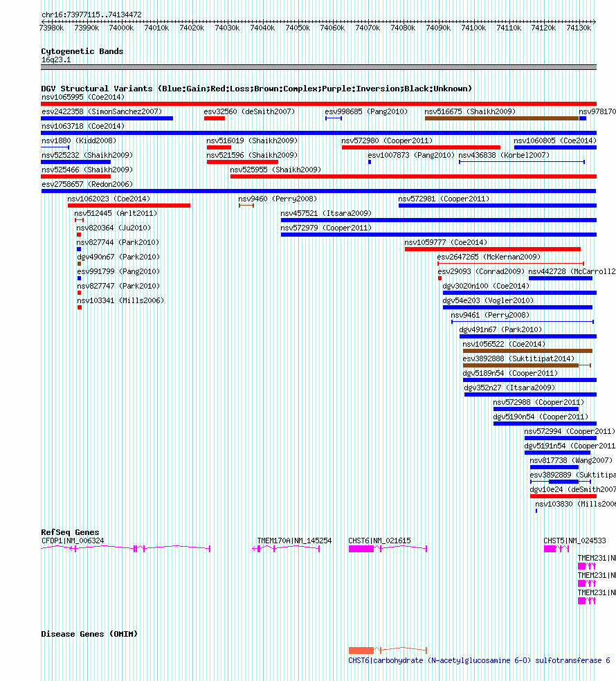Select dgv352n27 (Itsara2009) variant label
The image size is (616, 681).
click(509, 388)
